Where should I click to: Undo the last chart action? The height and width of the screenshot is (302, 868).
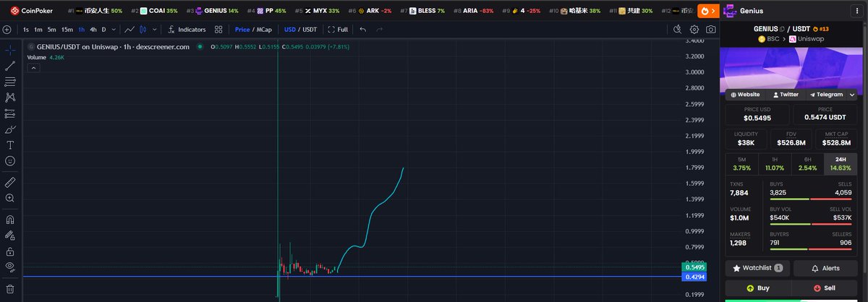(362, 30)
